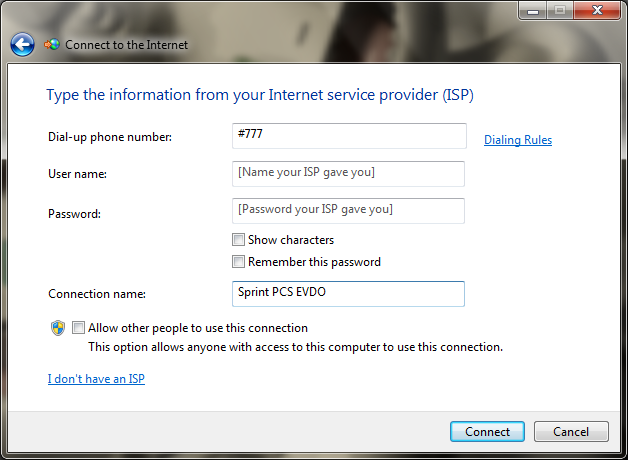Click the Connect to the Internet title text

point(127,45)
